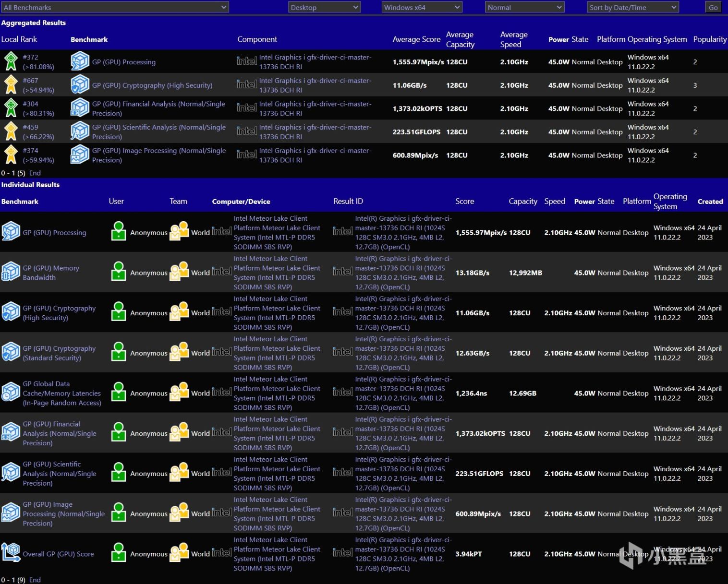The height and width of the screenshot is (584, 728).
Task: Click the gold rank medal for #374
Action: [x=11, y=155]
